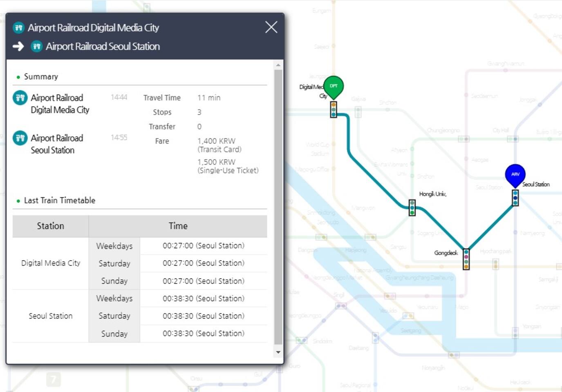The height and width of the screenshot is (392, 562).
Task: Click the Station column header
Action: pyautogui.click(x=51, y=226)
